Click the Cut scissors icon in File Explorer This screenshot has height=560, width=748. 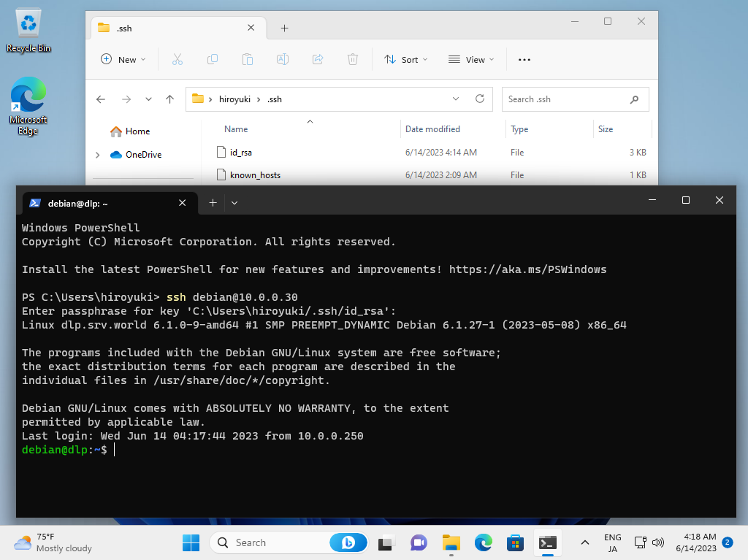coord(178,60)
